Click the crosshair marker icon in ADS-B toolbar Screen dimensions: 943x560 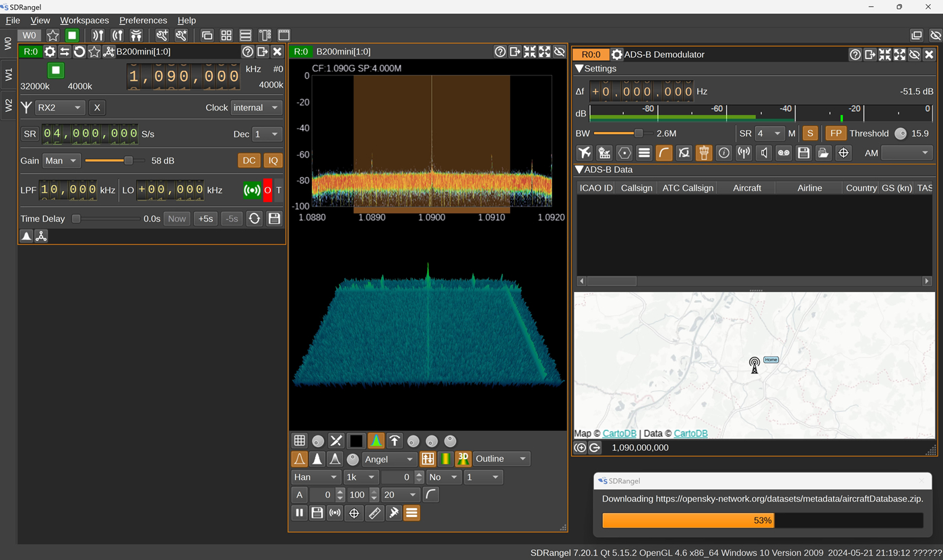coord(843,153)
